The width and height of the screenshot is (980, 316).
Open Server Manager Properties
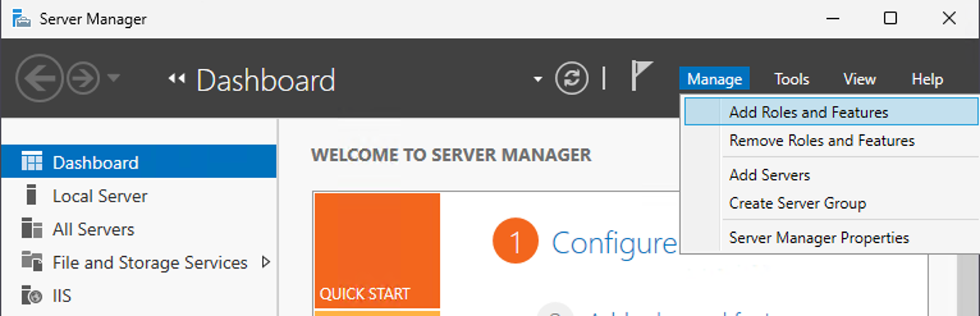coord(831,238)
